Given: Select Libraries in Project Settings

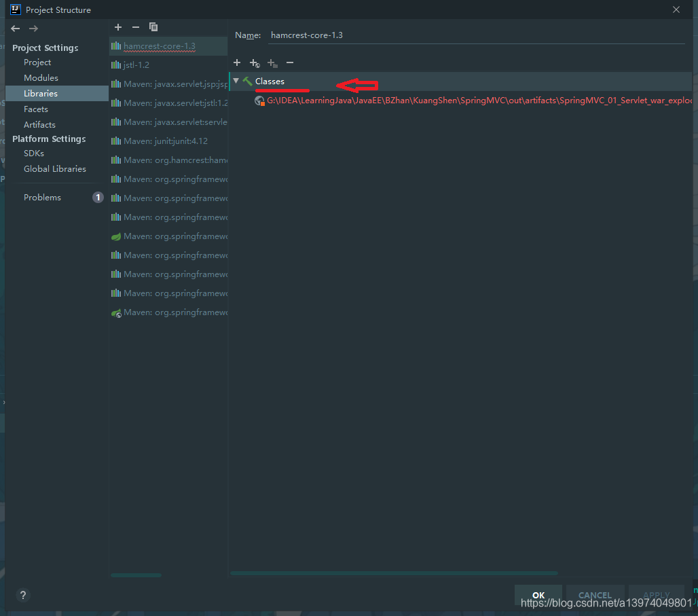Looking at the screenshot, I should click(57, 94).
